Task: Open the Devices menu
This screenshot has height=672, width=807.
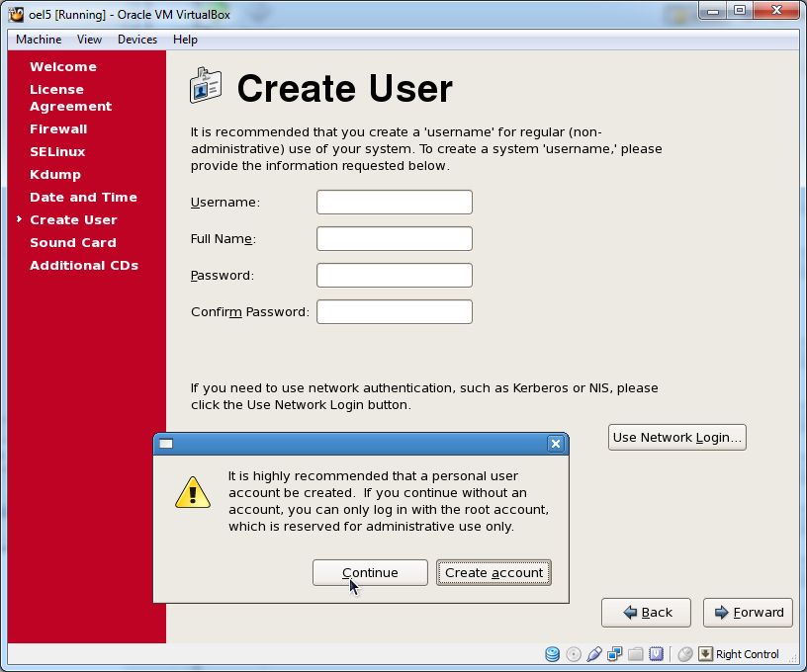Action: tap(137, 40)
